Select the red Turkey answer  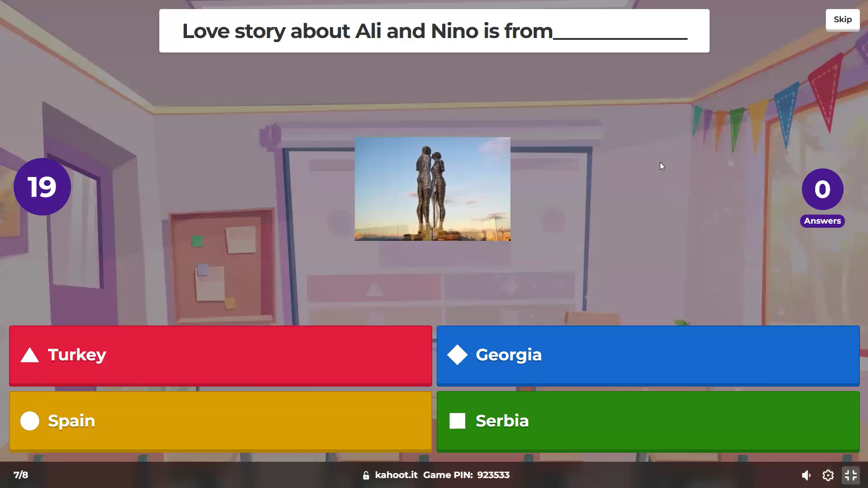pos(220,355)
